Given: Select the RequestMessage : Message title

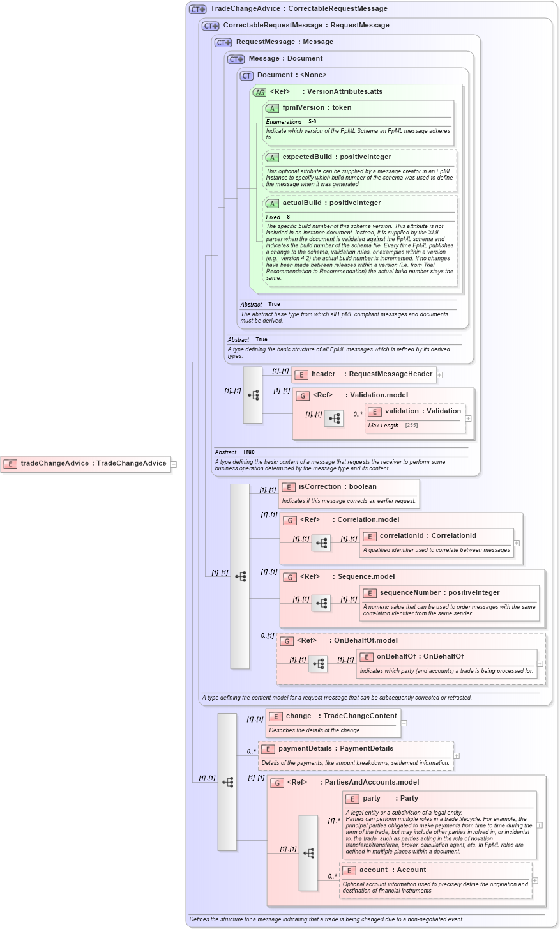Looking at the screenshot, I should 285,42.
